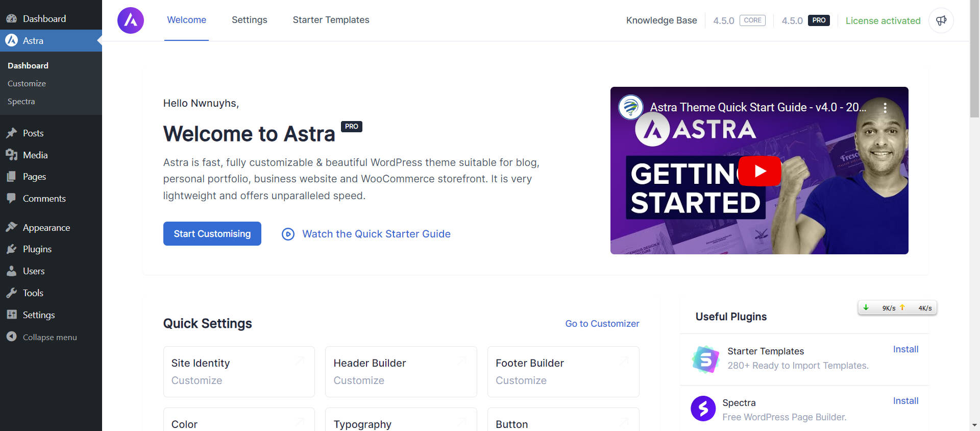Open Media library in sidebar
980x431 pixels.
click(x=35, y=155)
